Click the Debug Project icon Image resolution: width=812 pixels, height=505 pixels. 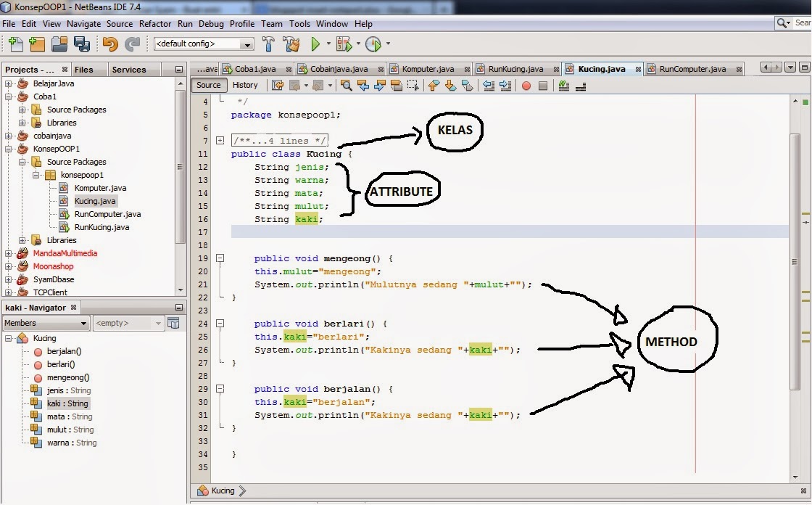(344, 44)
